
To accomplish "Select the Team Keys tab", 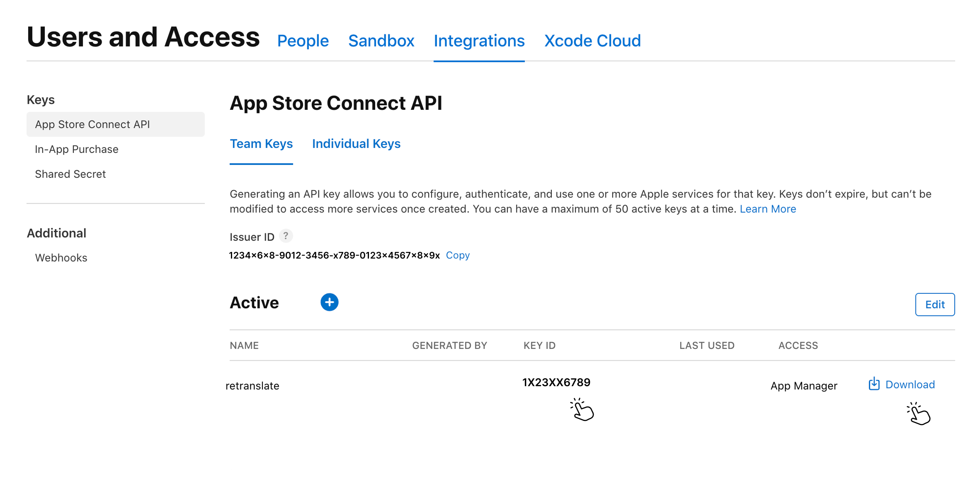I will click(261, 144).
